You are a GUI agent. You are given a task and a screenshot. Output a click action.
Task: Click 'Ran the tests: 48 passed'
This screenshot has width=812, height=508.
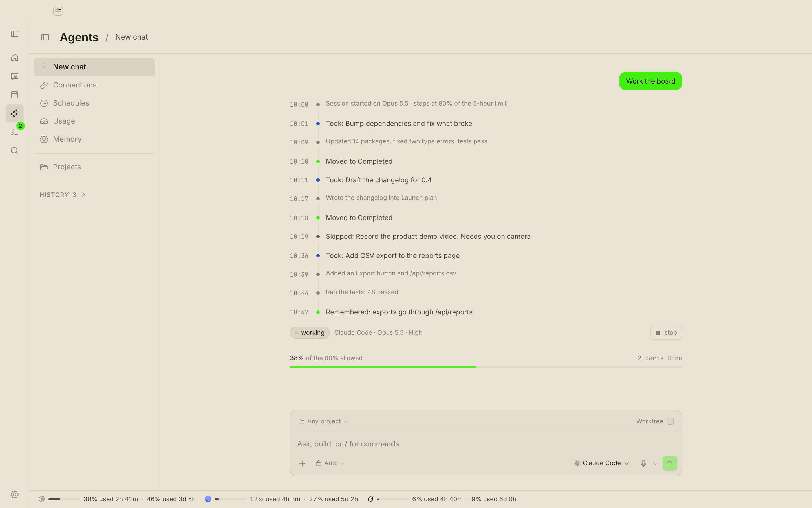pos(362,292)
